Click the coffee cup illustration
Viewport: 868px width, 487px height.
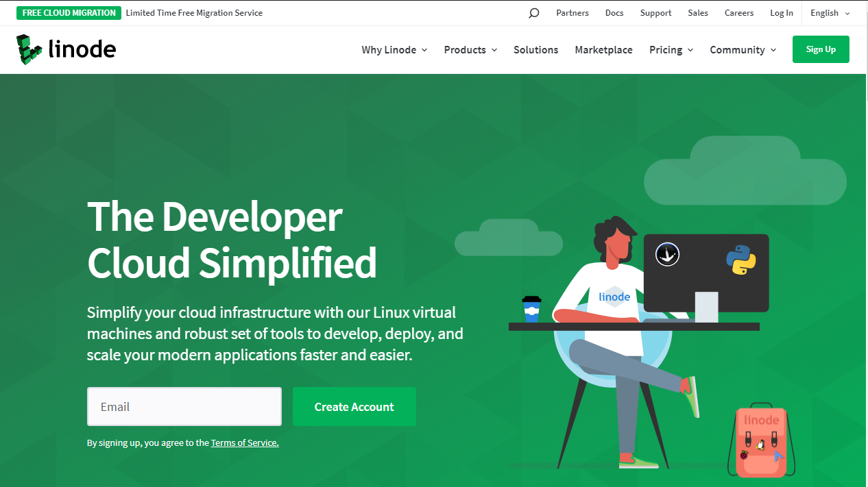pyautogui.click(x=531, y=309)
